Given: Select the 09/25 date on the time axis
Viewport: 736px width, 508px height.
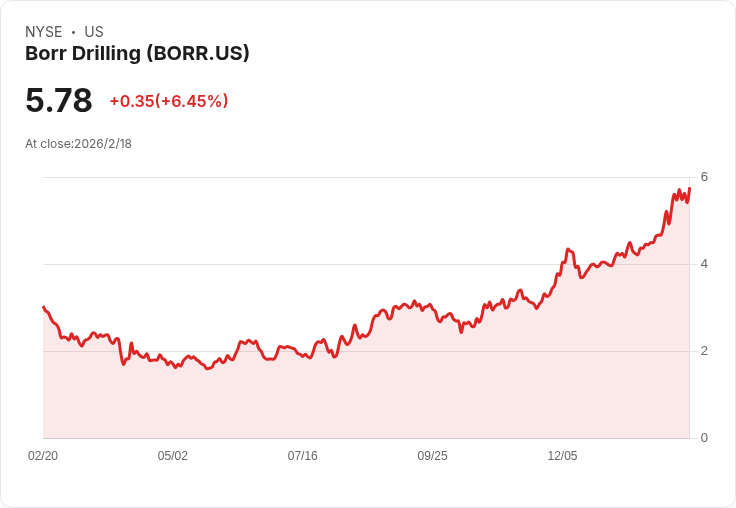Looking at the screenshot, I should point(433,456).
